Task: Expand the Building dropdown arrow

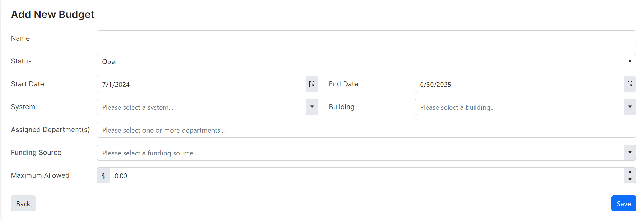Action: [x=630, y=107]
